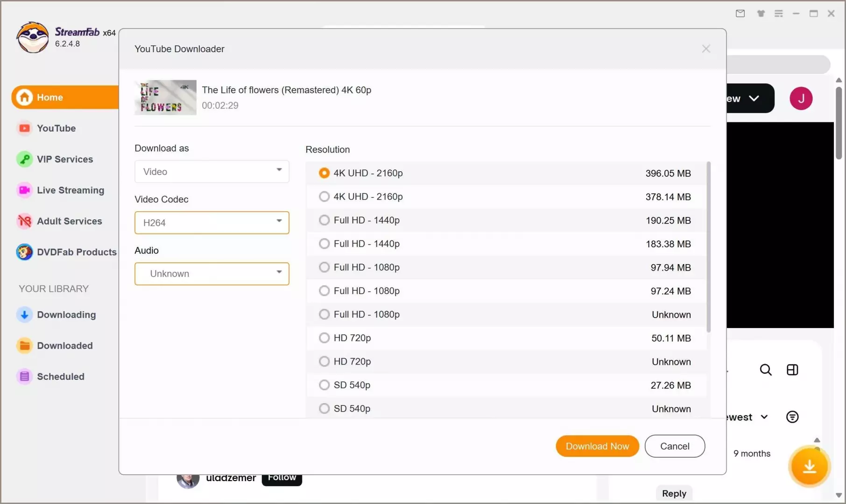Click the split layout panel icon
This screenshot has width=846, height=504.
coord(792,370)
